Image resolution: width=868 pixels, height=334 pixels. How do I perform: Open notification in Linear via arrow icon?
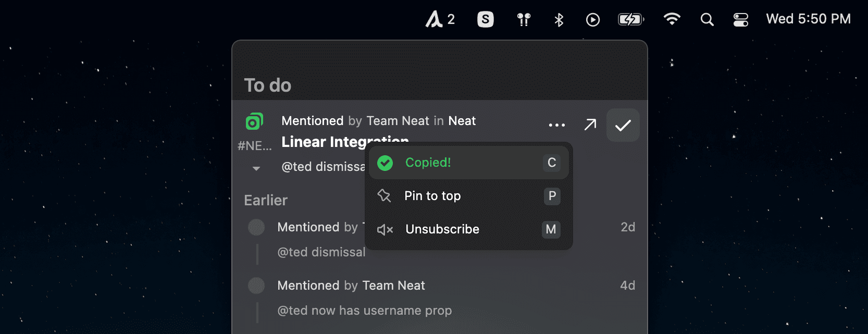tap(590, 125)
